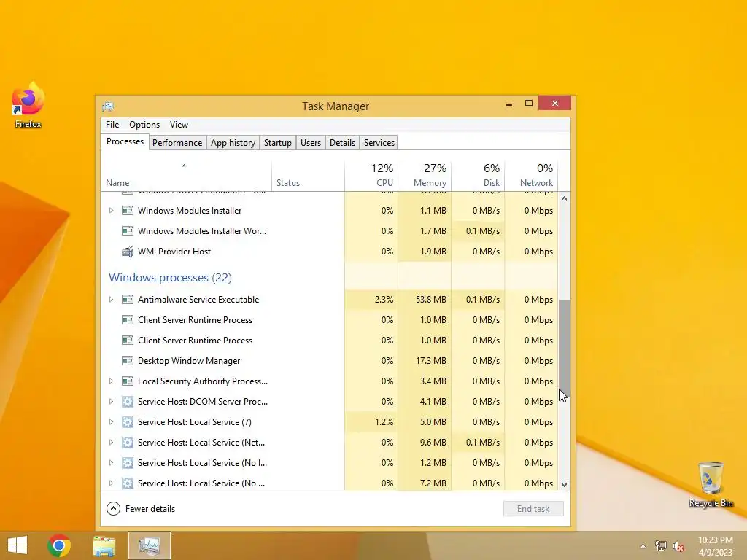Viewport: 747px width, 560px height.
Task: Switch to the Users tab
Action: [311, 143]
